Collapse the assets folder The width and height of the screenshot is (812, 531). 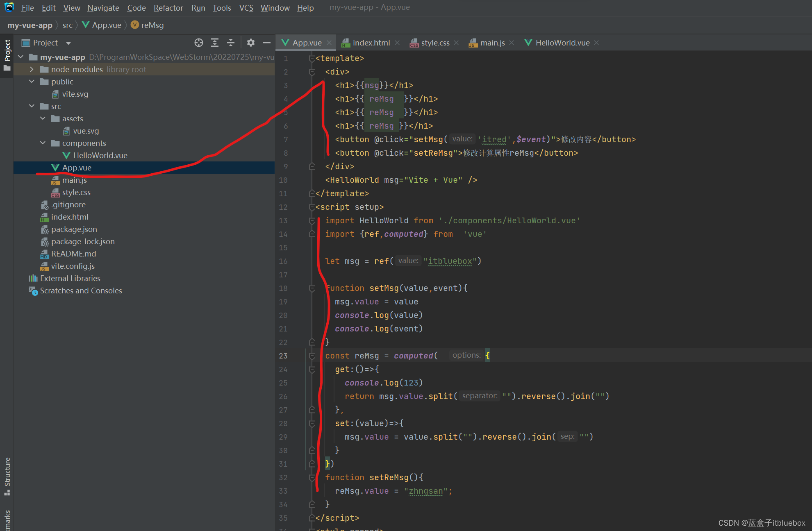tap(43, 118)
